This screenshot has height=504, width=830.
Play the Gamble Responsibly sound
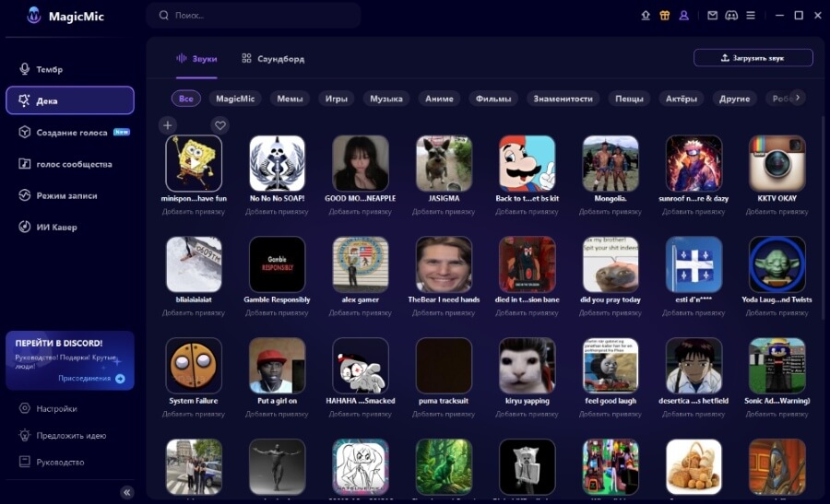pos(277,264)
